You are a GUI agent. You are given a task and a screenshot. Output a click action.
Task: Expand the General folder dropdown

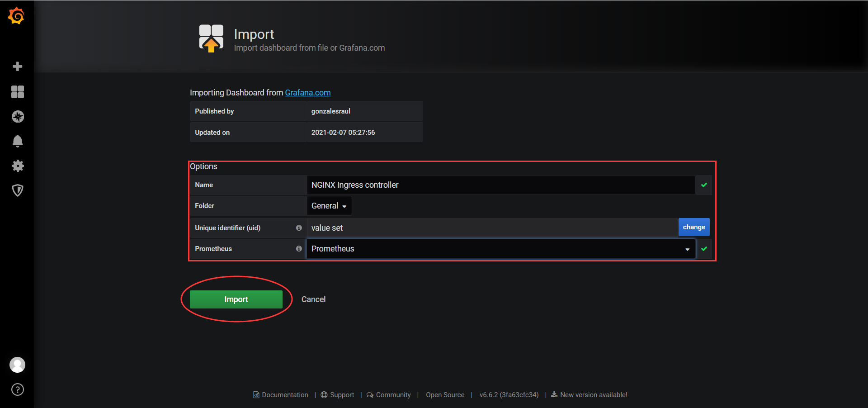tap(329, 206)
